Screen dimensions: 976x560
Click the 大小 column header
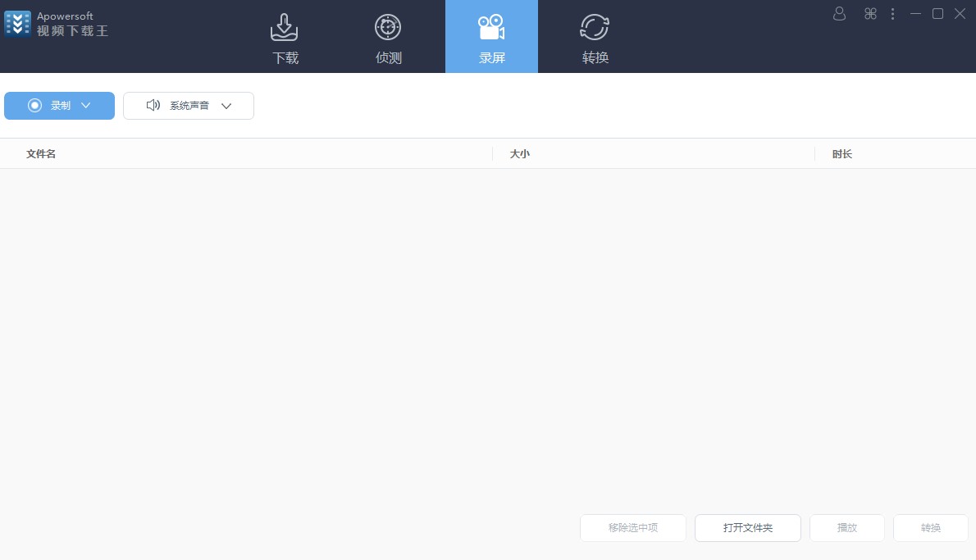(520, 154)
